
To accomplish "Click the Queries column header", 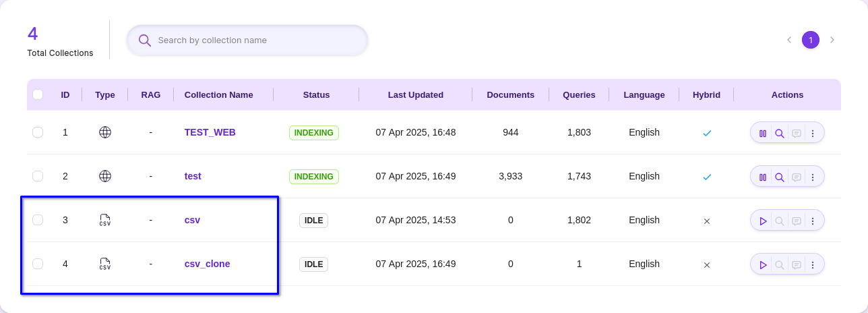I will pos(580,95).
